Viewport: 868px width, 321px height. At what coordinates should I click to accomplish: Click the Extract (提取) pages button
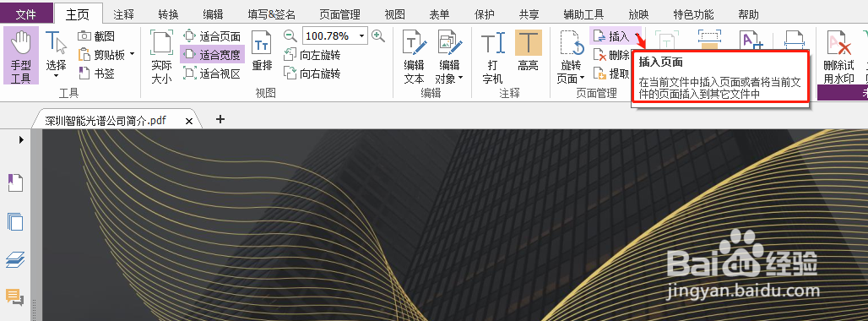point(611,73)
